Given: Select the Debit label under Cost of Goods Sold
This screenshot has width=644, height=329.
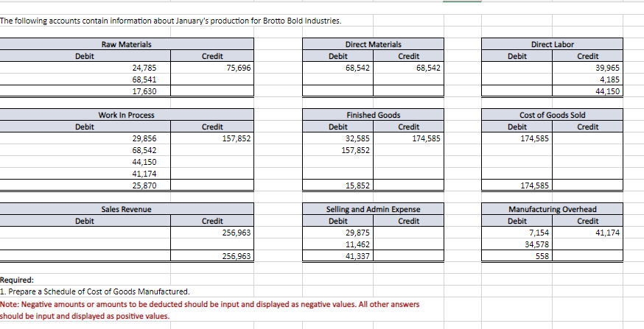Looking at the screenshot, I should pos(517,127).
